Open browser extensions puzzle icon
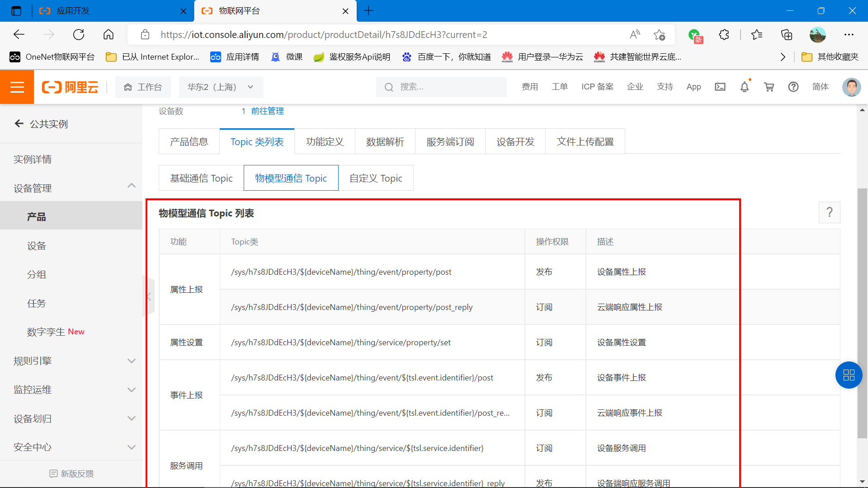 724,35
